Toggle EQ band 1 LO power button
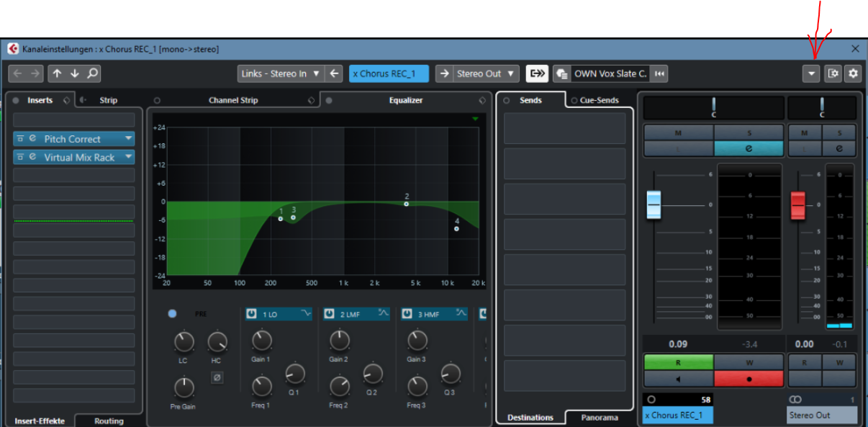 (251, 314)
